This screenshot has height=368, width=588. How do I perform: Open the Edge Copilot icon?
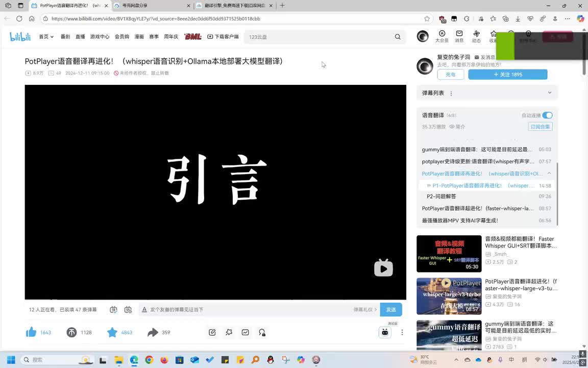tap(580, 19)
